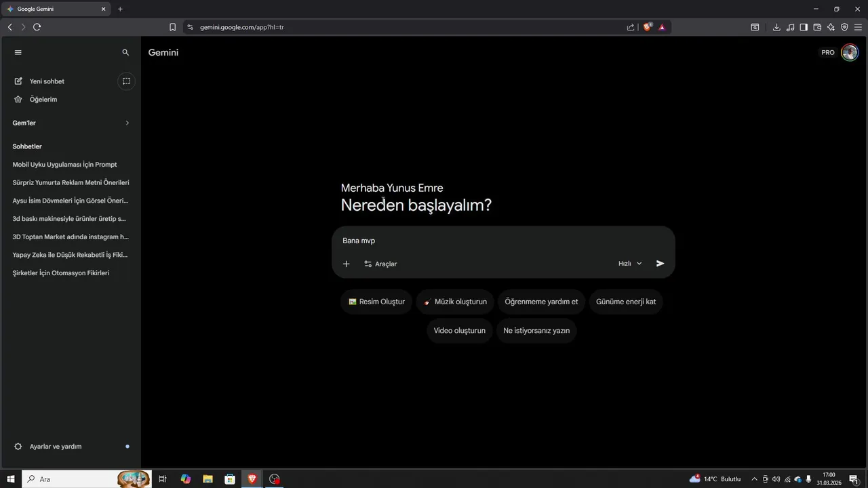Click the address bar URL gemini.google.com

(241, 27)
